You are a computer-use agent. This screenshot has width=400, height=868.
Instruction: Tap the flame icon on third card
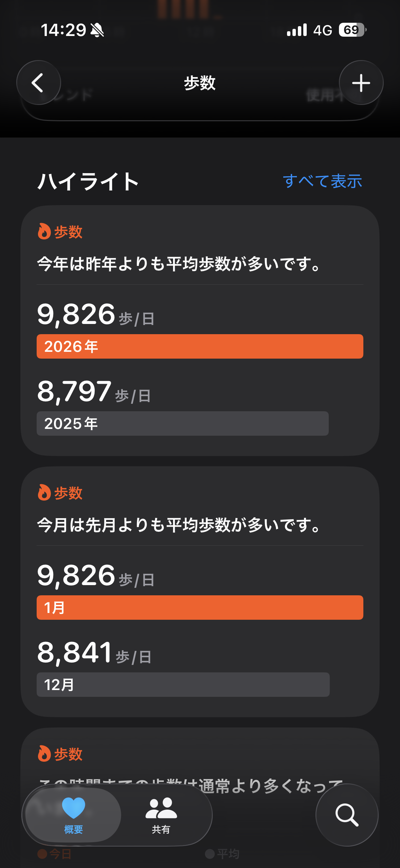pos(44,754)
